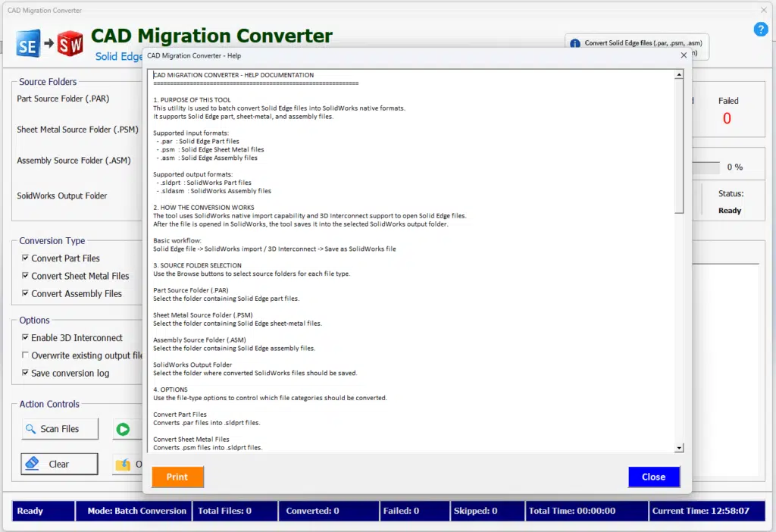Click the eraser icon on Clear button
This screenshot has width=776, height=532.
point(32,464)
